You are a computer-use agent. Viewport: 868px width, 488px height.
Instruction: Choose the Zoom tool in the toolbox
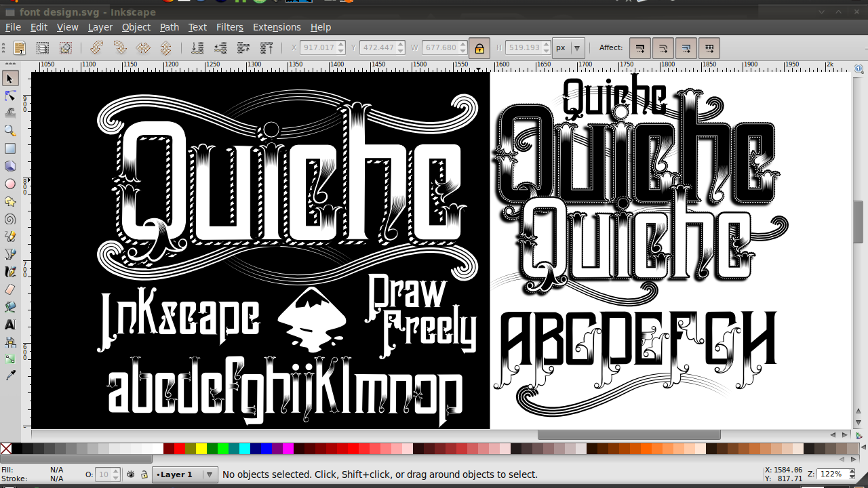(9, 131)
